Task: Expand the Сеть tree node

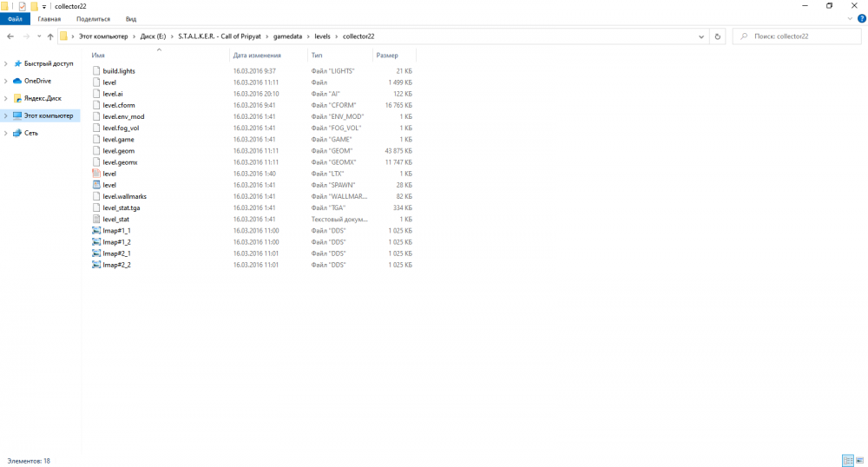Action: pyautogui.click(x=6, y=133)
